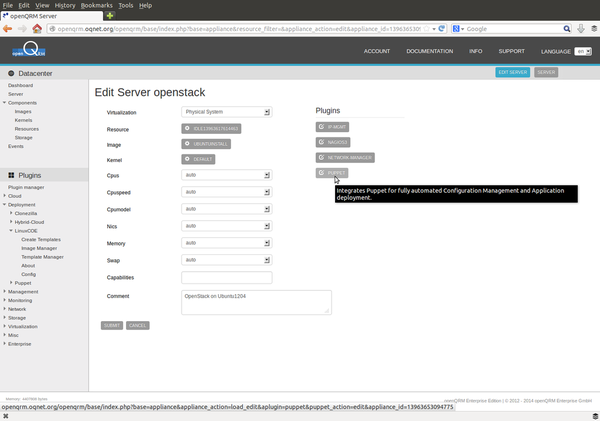
Task: Change the resource IDLE13963617614463
Action: tap(211, 129)
